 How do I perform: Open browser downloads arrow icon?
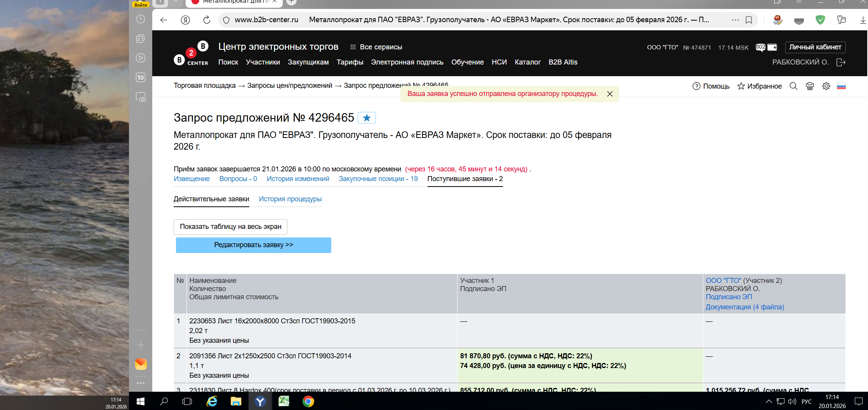863,20
